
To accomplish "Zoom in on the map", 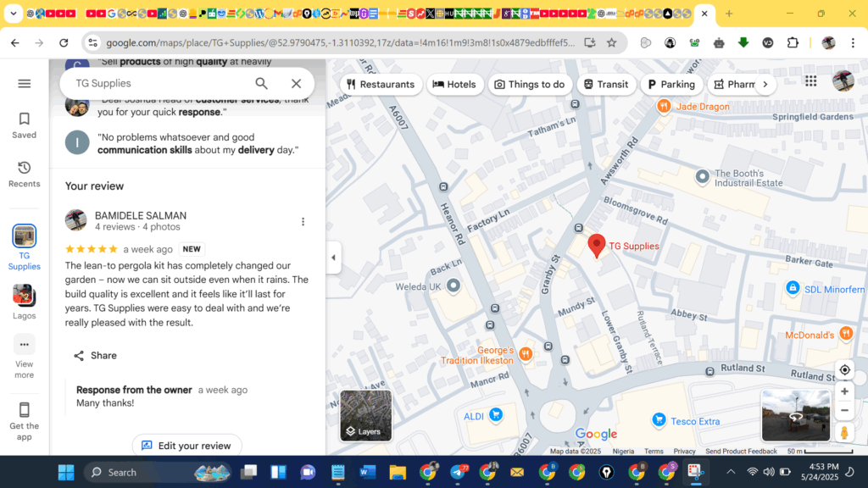I will point(843,391).
